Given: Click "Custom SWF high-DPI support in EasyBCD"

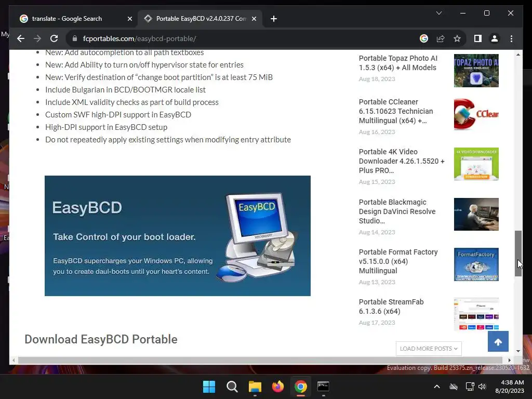Looking at the screenshot, I should pos(118,115).
